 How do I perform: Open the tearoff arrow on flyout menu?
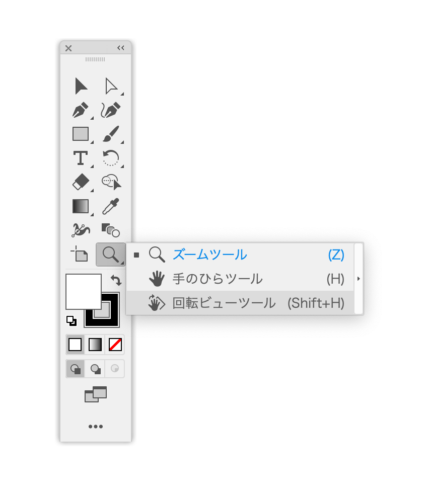point(359,279)
